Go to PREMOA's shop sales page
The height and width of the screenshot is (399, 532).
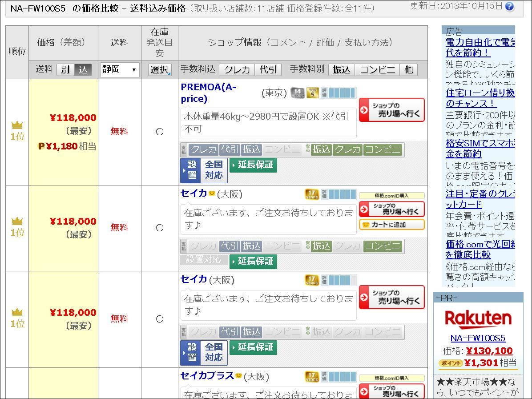click(x=391, y=110)
